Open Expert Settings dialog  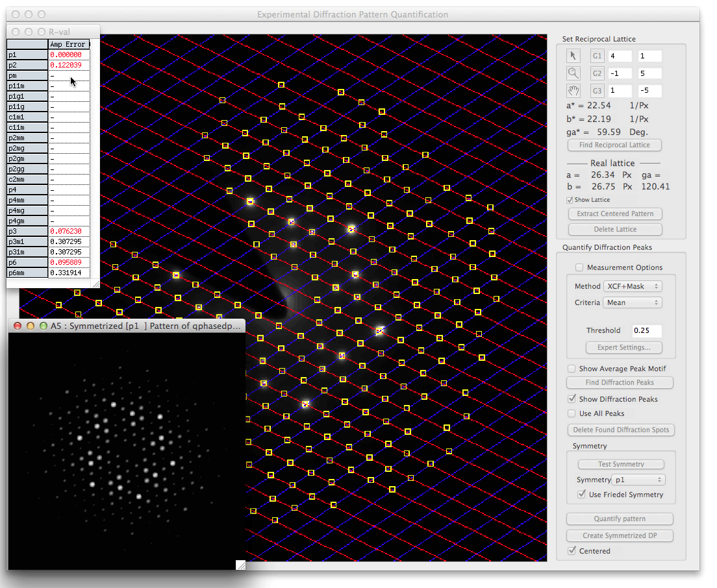(x=623, y=347)
